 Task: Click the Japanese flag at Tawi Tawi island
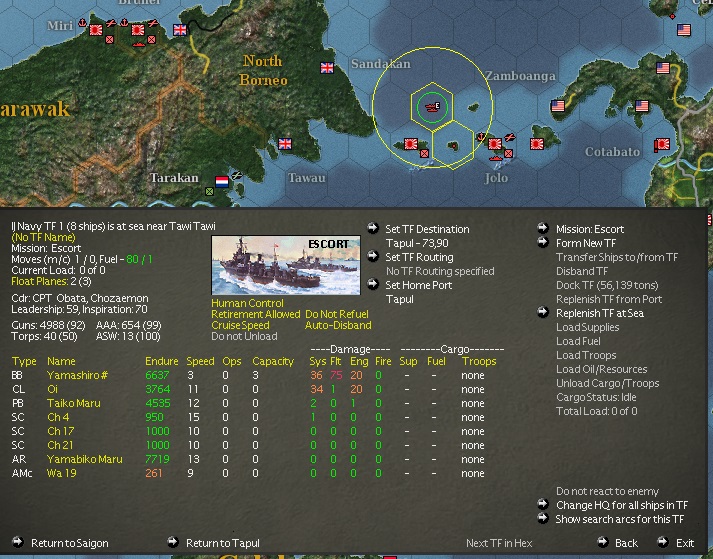(411, 144)
